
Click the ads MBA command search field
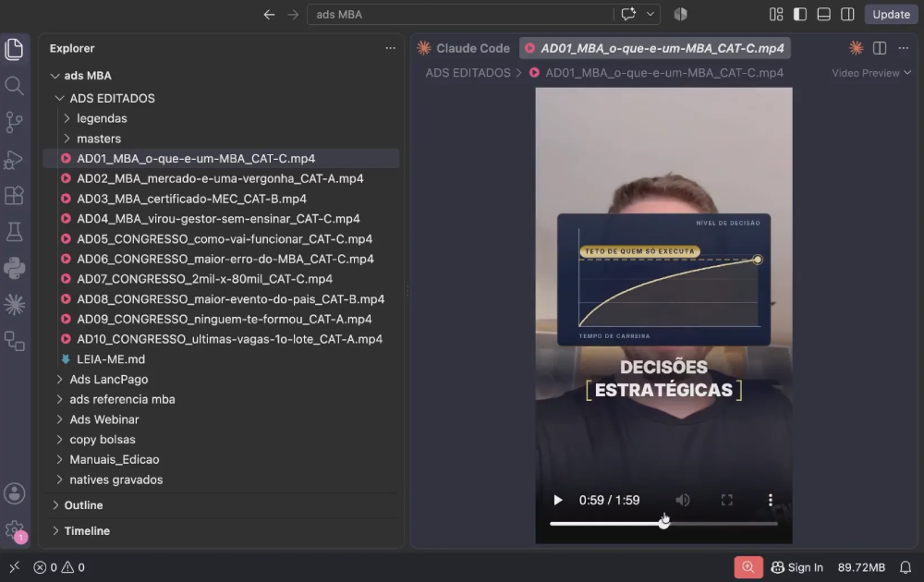(x=459, y=14)
